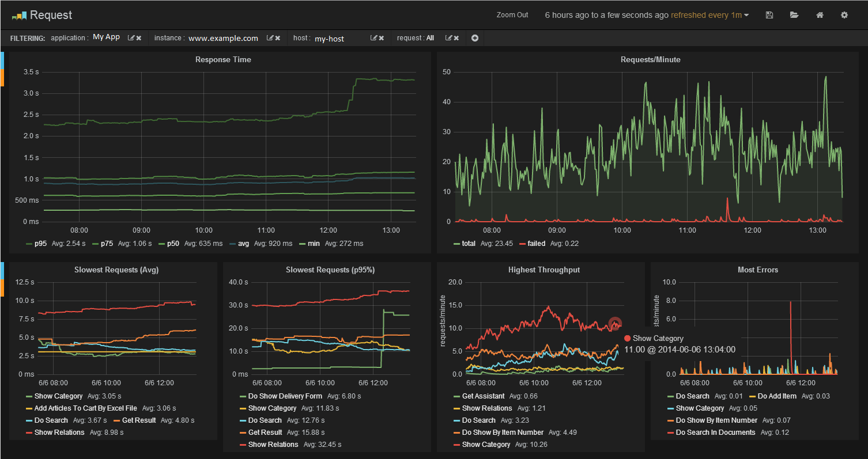Open the Most Errors panel menu
Screen dimensions: 868x459
pos(758,270)
